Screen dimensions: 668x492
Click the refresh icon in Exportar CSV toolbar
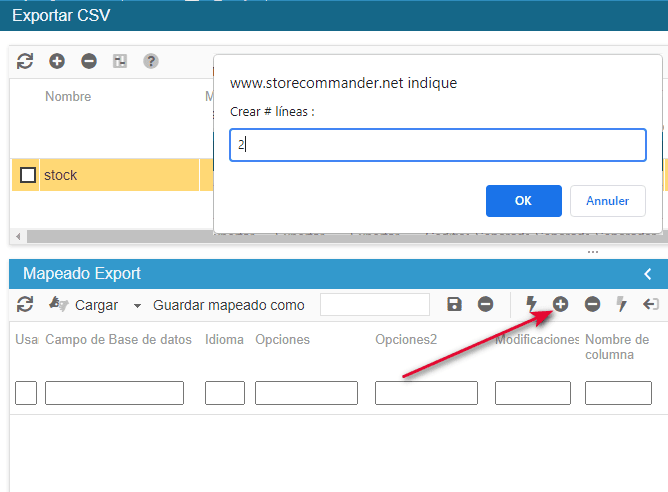pos(25,62)
